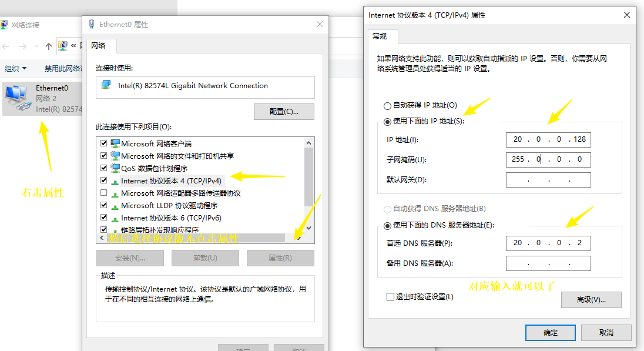Click the 首选 DNS 服务器 field
Image resolution: width=644 pixels, height=351 pixels.
pyautogui.click(x=548, y=243)
